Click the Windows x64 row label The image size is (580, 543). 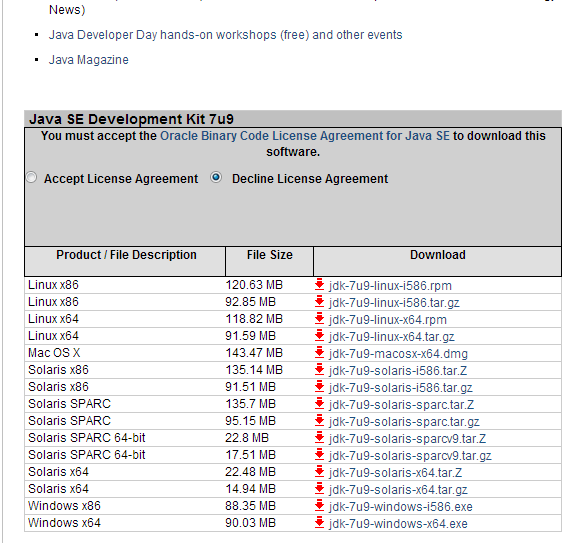(64, 523)
